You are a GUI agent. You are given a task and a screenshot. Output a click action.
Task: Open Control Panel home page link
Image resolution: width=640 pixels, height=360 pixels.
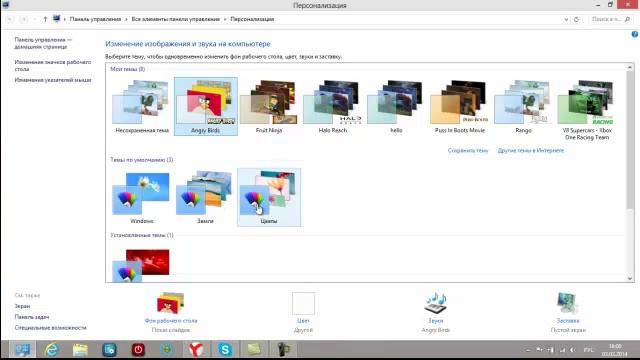pos(43,43)
